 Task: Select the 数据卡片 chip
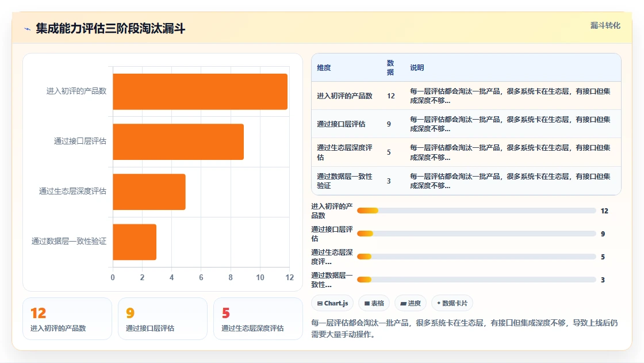[452, 303]
